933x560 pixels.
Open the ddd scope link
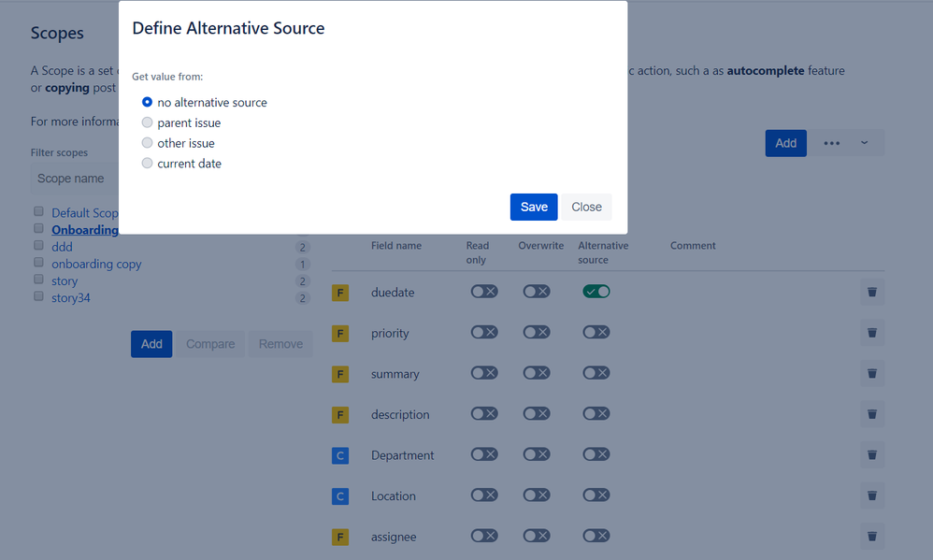click(x=62, y=247)
